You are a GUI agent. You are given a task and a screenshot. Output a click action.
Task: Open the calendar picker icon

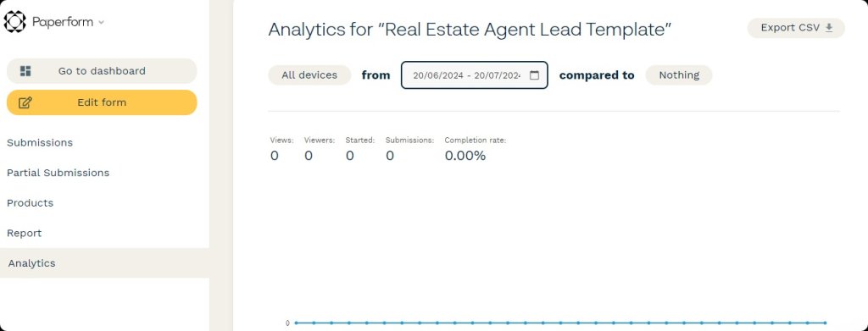pos(534,75)
